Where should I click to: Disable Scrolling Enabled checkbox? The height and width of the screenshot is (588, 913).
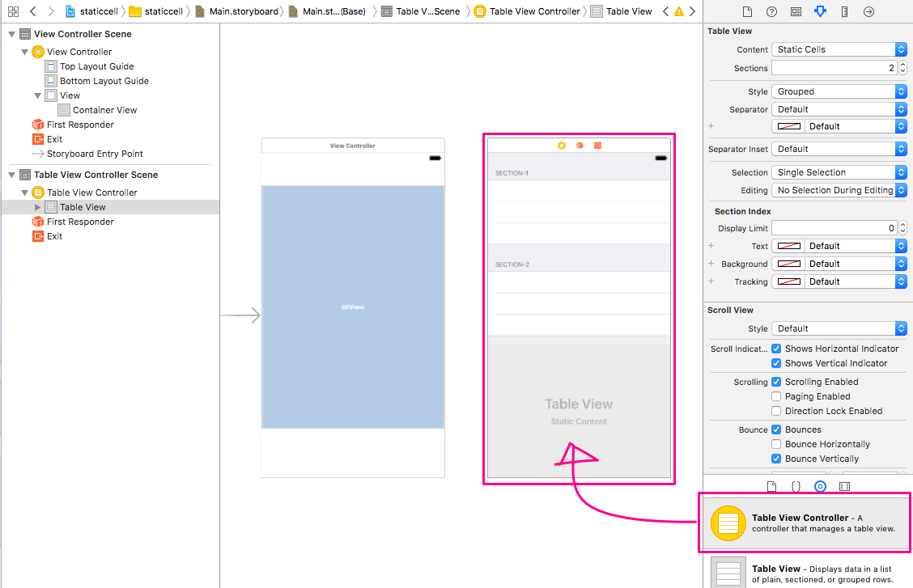[776, 382]
